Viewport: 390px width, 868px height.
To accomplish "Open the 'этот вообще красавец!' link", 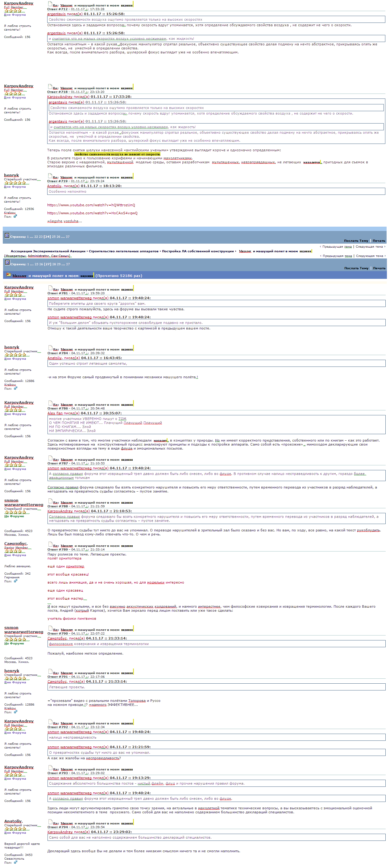I will point(68,574).
